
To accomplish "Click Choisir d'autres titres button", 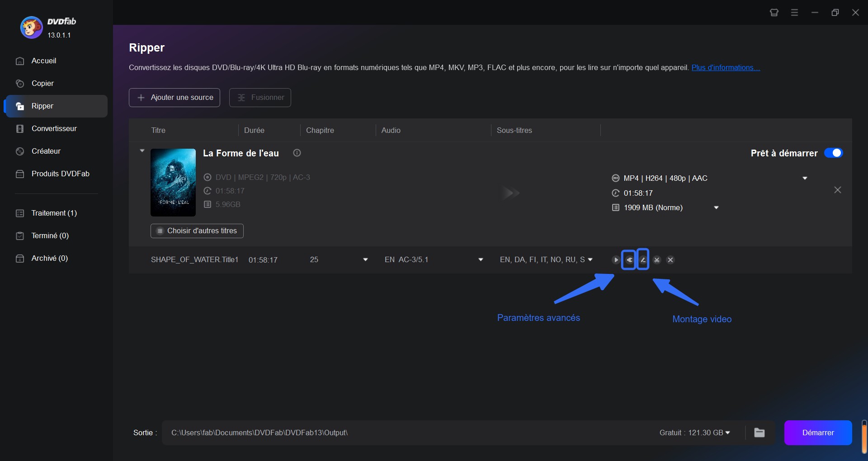I will (197, 231).
